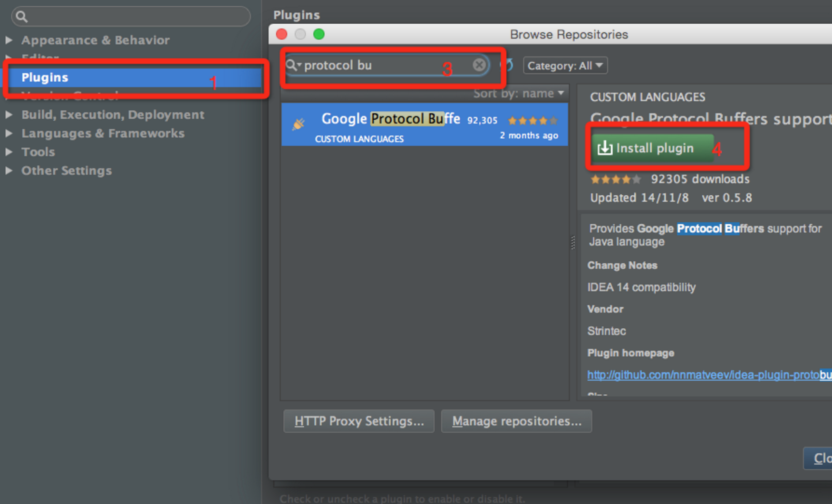Screen dimensions: 832x504
Task: Click 'Strintec' vendor name
Action: (x=606, y=331)
